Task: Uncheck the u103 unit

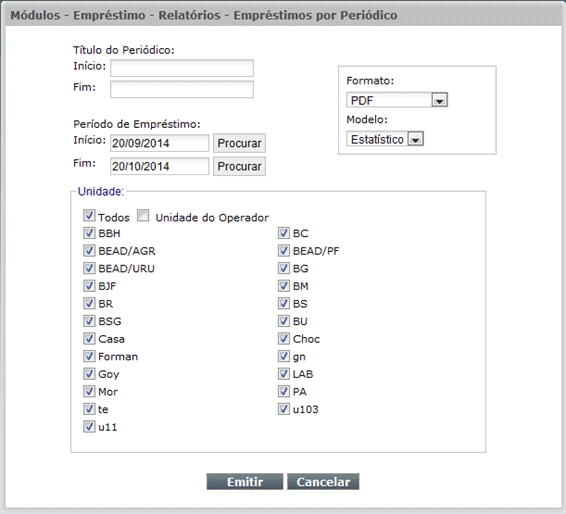Action: click(284, 409)
